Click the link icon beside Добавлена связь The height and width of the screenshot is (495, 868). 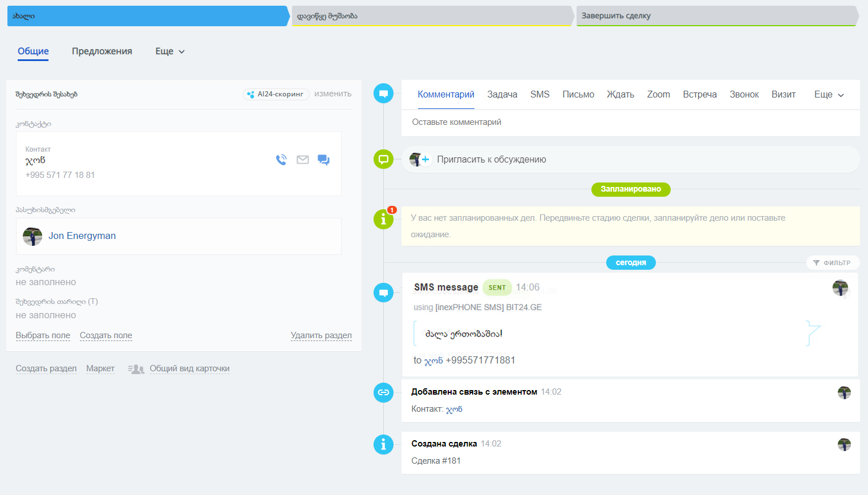coord(383,392)
